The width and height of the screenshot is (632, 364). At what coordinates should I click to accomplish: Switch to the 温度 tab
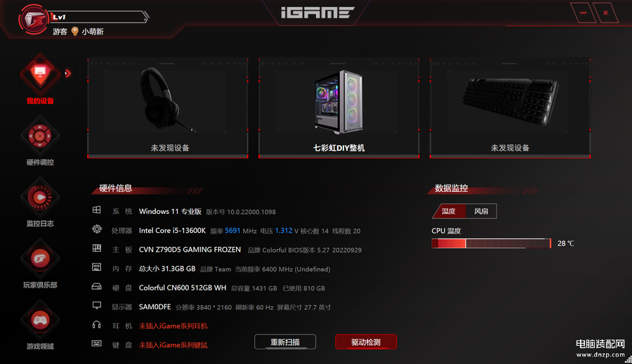(x=449, y=211)
